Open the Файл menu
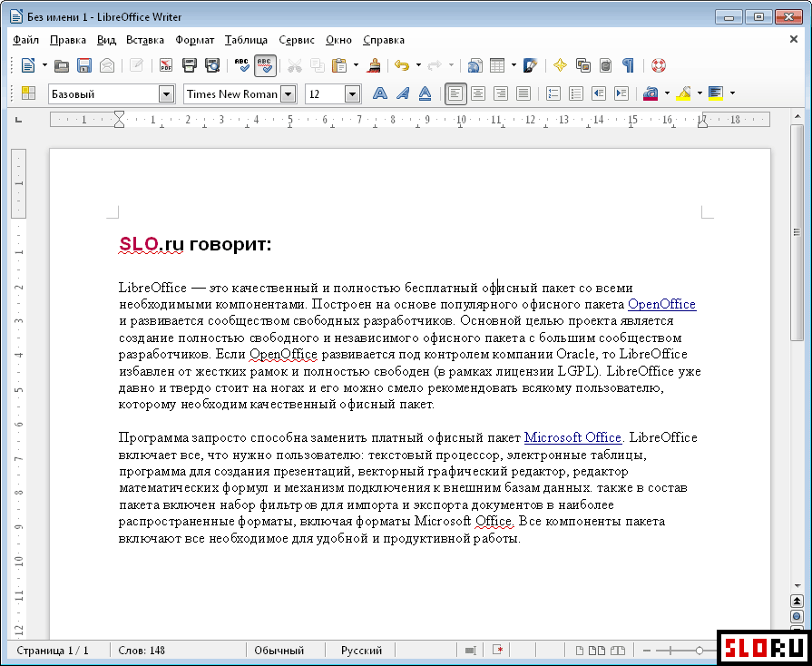This screenshot has width=812, height=666. point(26,40)
